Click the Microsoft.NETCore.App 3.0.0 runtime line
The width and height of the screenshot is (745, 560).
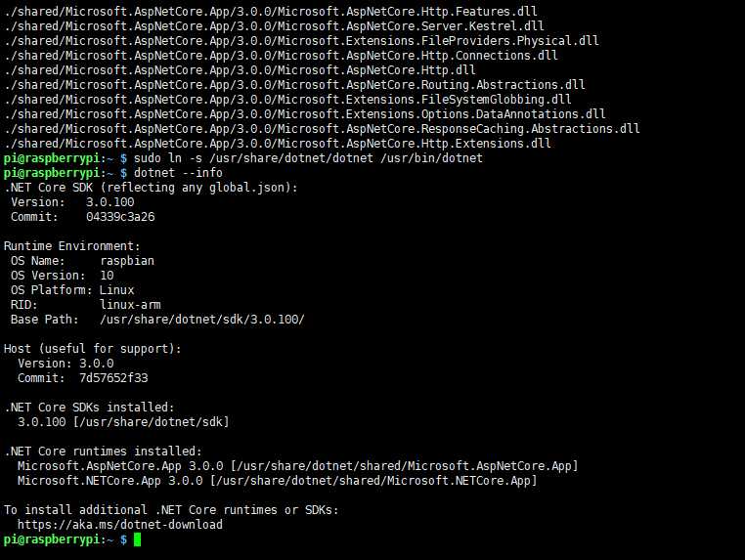tap(278, 481)
